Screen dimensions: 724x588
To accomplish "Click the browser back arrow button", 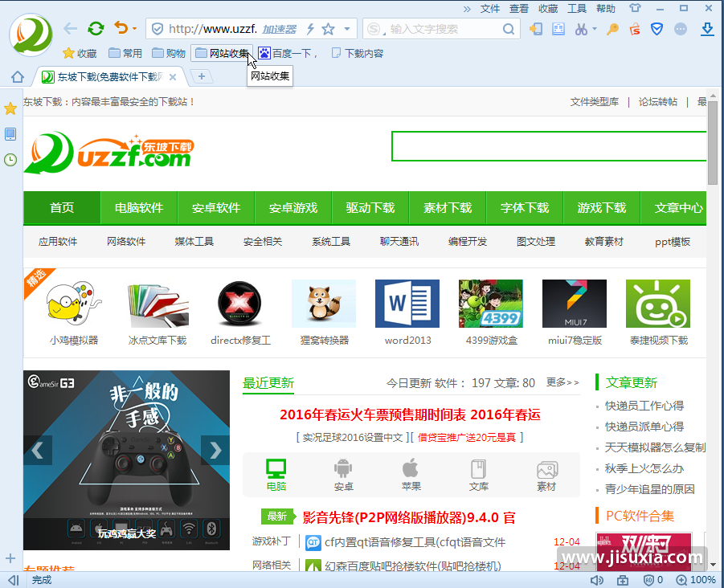I will (70, 29).
